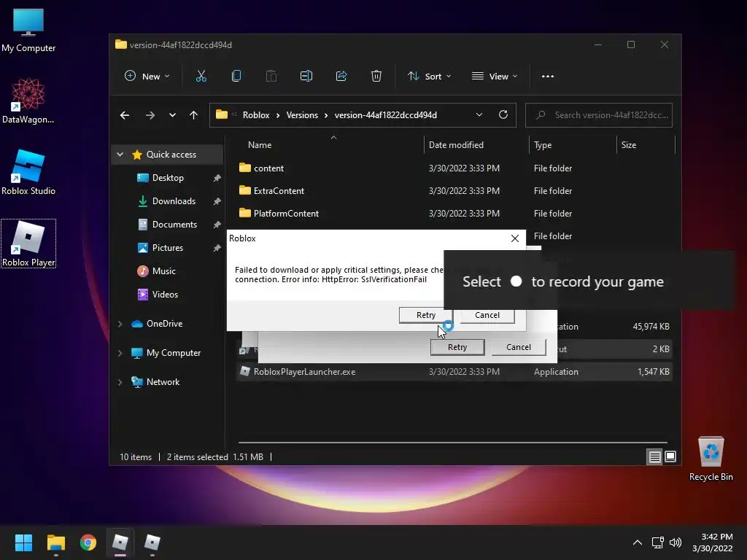Open the Sort dropdown menu
Image resolution: width=747 pixels, height=560 pixels.
tap(429, 76)
